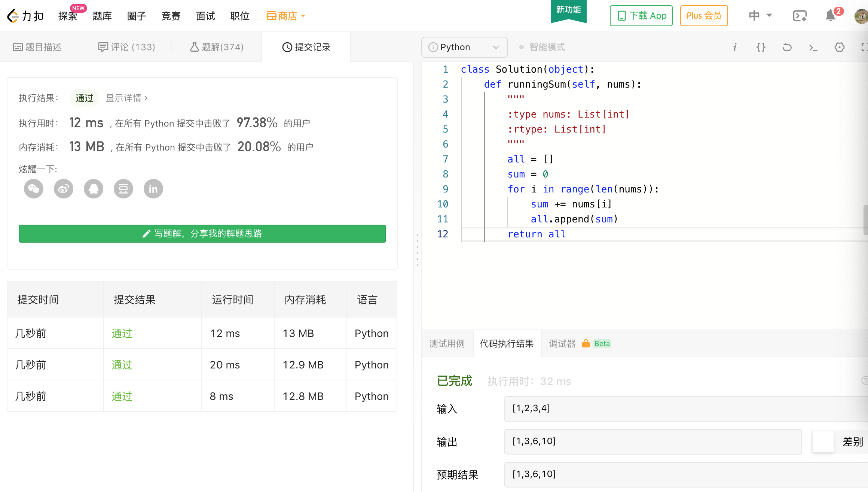Open the 探索 explore menu
Image resolution: width=868 pixels, height=492 pixels.
[x=68, y=16]
